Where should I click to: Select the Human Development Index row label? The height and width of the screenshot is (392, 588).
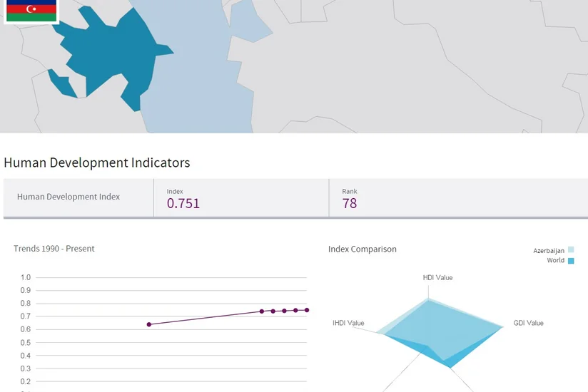click(x=69, y=197)
